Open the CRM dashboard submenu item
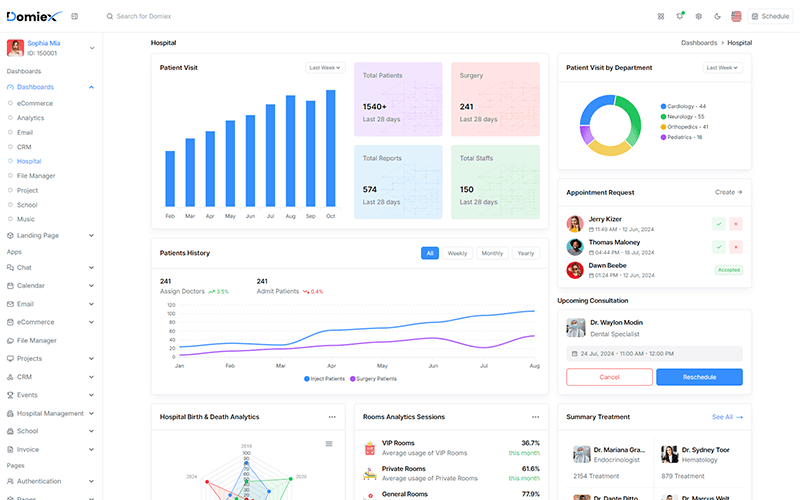Screen dimensions: 800x500 coord(24,147)
